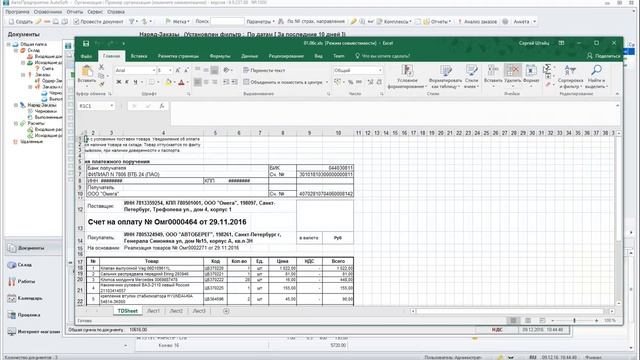640x360 pixels.
Task: Switch to the 'Данные' ribbon tab
Action: pyautogui.click(x=249, y=56)
